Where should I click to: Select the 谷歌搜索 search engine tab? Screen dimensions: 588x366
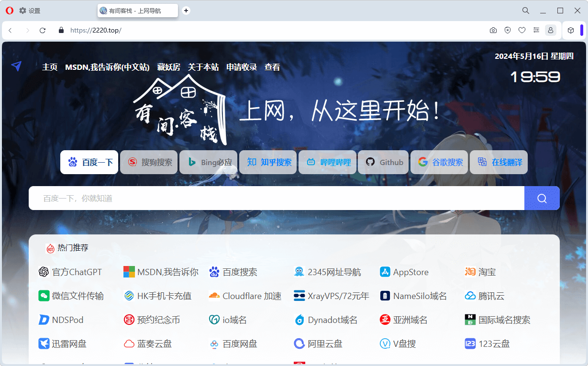point(439,162)
